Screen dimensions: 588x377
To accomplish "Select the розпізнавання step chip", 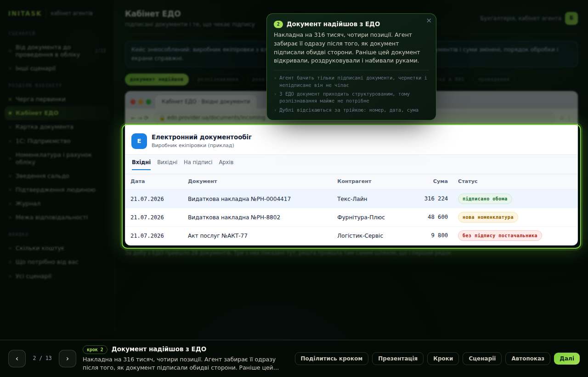I will (x=218, y=80).
